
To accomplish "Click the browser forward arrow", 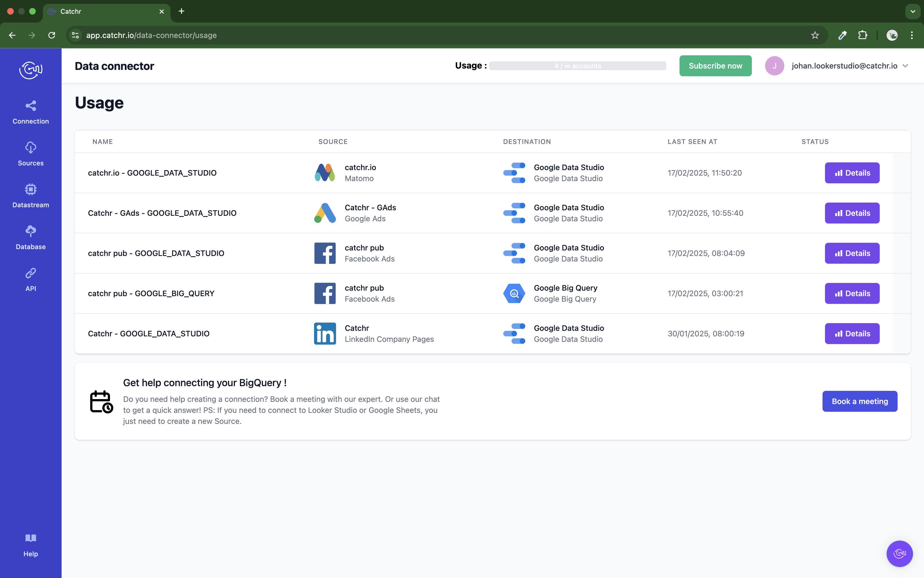I will (x=32, y=35).
